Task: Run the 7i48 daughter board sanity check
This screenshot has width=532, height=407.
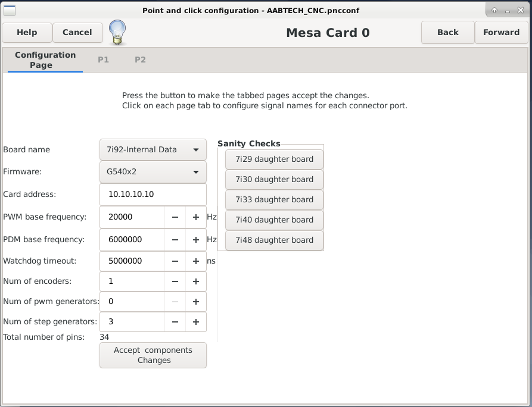Action: (274, 240)
